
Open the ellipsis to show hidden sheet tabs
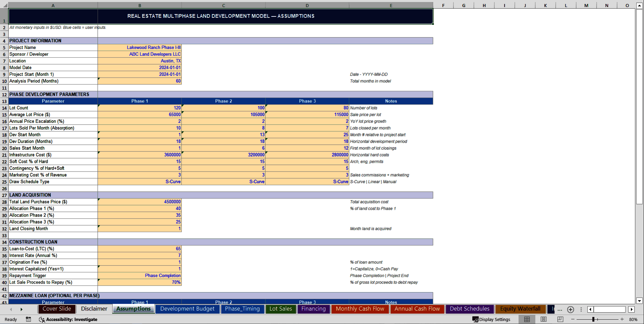[x=559, y=310]
